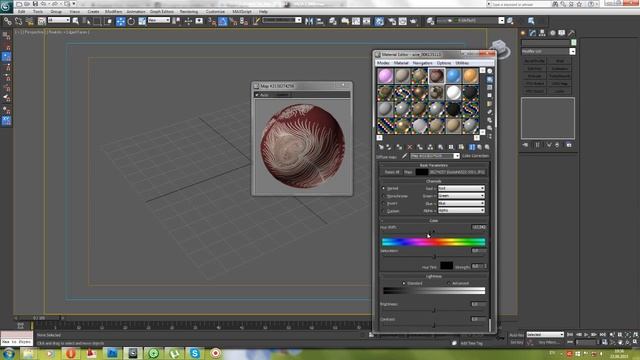
Task: Click Go to Parent icon in Material Editor
Action: click(x=480, y=147)
